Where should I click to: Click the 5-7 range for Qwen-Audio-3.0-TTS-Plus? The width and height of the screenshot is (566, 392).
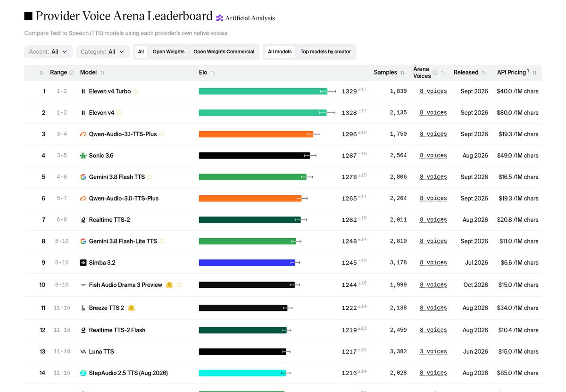tap(62, 199)
